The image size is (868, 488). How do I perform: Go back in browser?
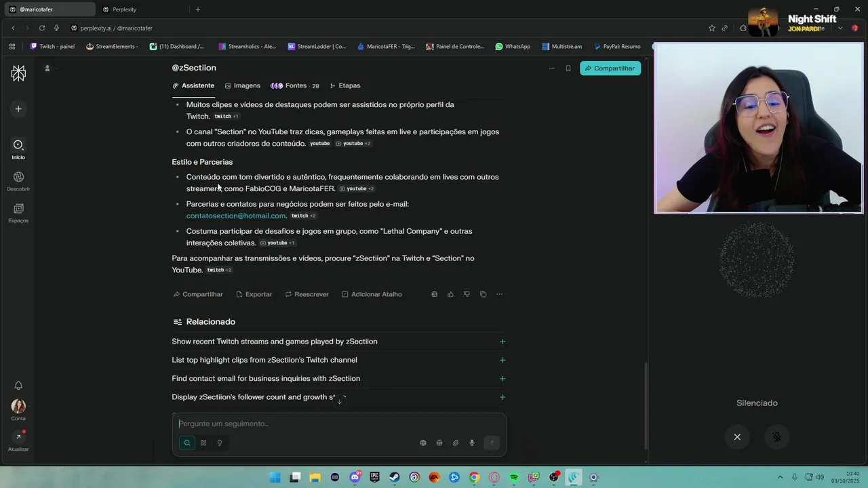13,28
